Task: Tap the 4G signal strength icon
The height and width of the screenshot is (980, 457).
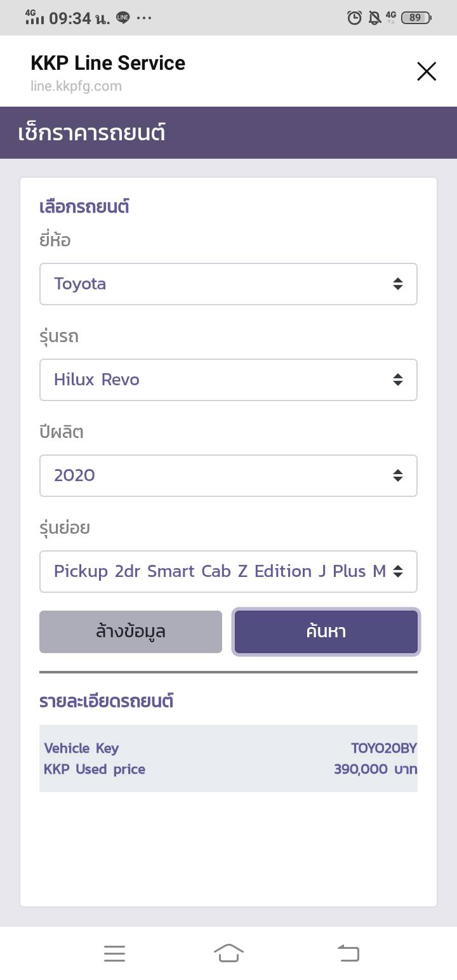Action: [x=34, y=17]
